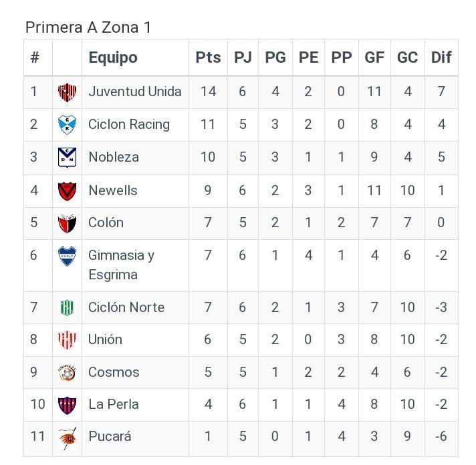
Task: Open the Juventud Unida team name
Action: click(134, 92)
